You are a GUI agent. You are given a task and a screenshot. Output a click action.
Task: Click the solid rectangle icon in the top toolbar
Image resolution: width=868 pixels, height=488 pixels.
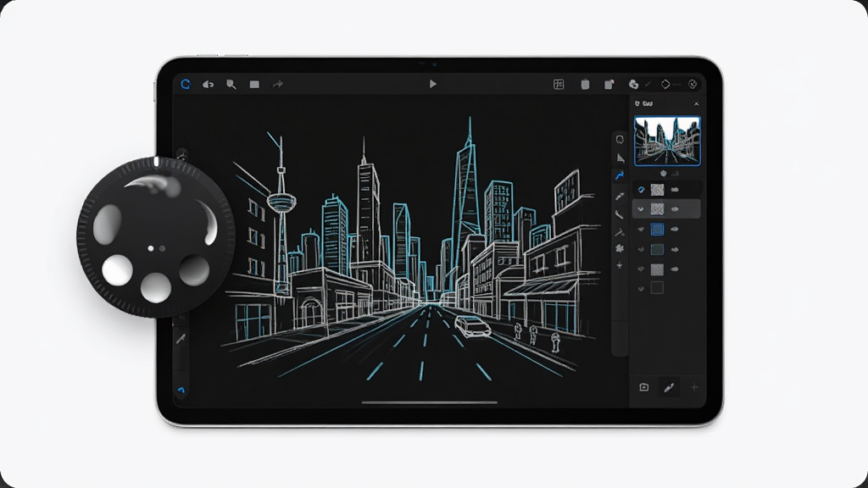(x=254, y=85)
